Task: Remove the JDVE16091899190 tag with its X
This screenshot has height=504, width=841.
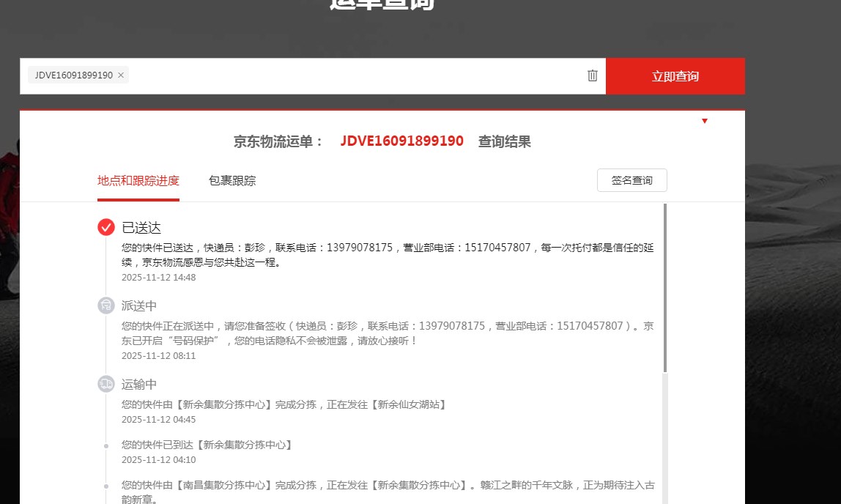Action: [x=121, y=75]
